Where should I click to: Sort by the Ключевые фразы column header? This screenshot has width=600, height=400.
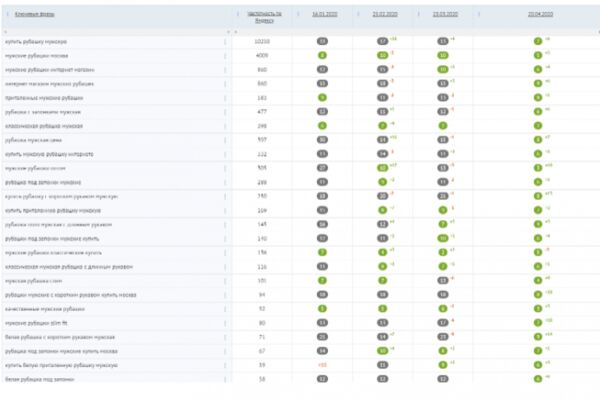tap(34, 14)
